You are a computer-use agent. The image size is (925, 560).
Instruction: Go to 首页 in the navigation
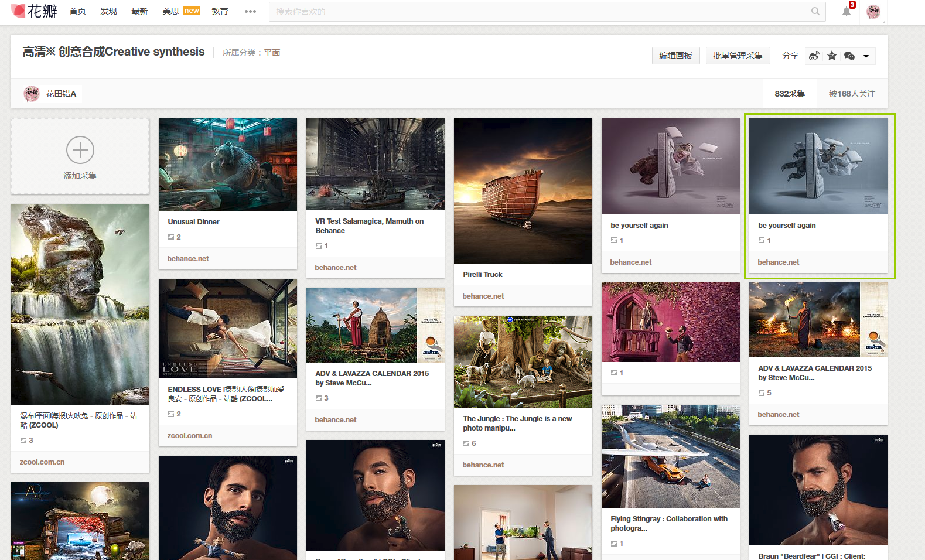78,11
